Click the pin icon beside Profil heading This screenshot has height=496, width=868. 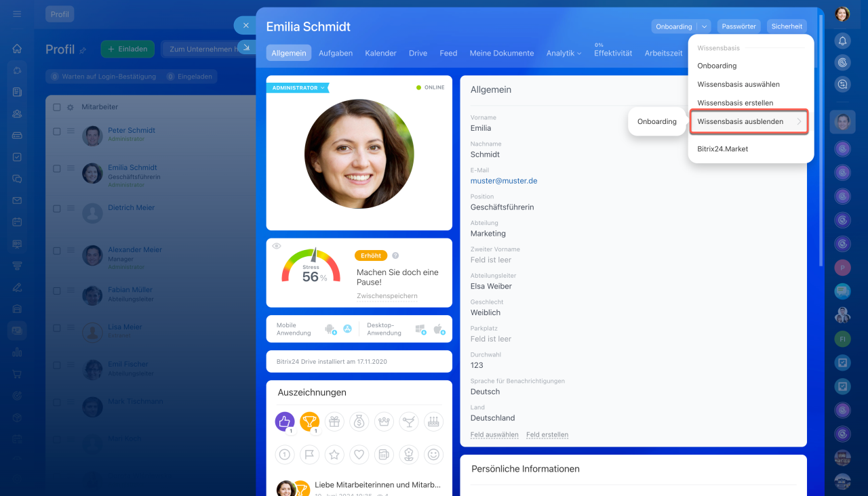point(83,50)
